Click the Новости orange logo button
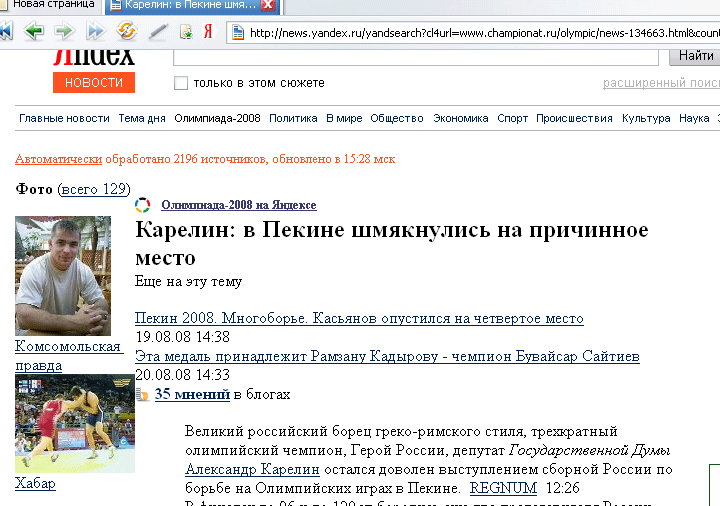The image size is (720, 506). click(x=94, y=83)
